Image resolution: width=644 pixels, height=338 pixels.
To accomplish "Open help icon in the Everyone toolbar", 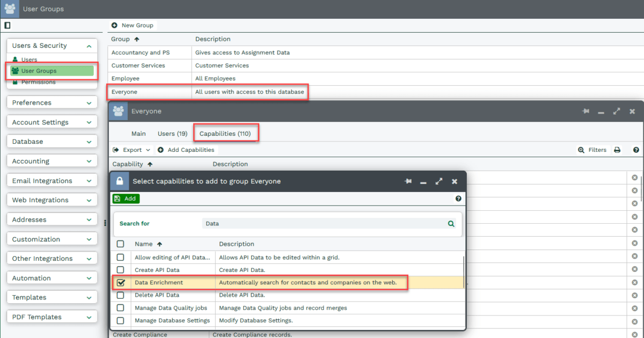I will [x=636, y=150].
